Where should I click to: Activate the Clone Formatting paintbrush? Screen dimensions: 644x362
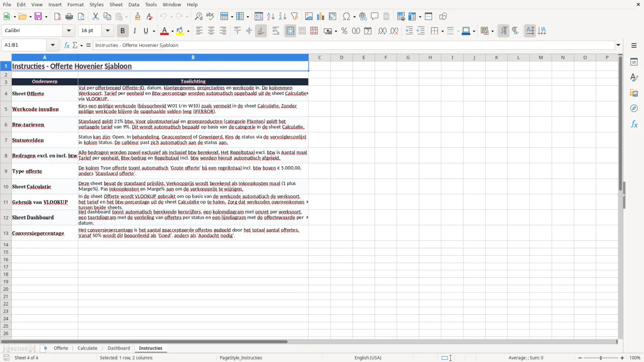coord(137,17)
